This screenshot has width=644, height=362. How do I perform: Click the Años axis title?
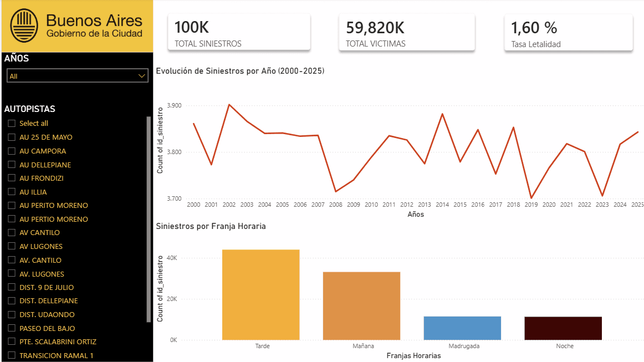coord(416,215)
